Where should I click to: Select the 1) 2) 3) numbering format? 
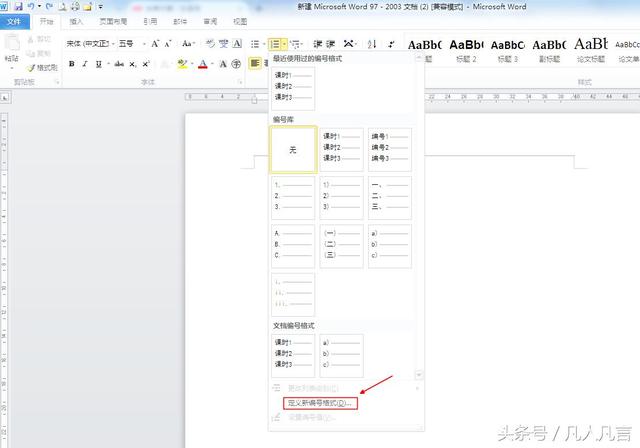(341, 198)
